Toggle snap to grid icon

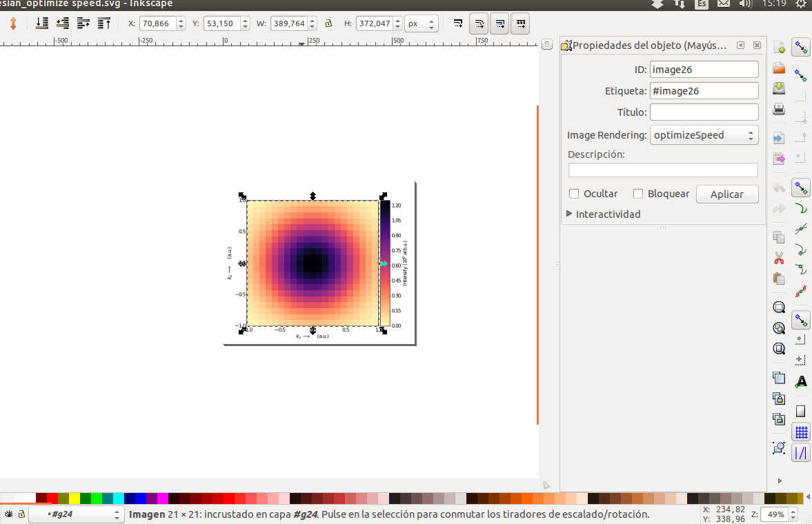coord(801,432)
